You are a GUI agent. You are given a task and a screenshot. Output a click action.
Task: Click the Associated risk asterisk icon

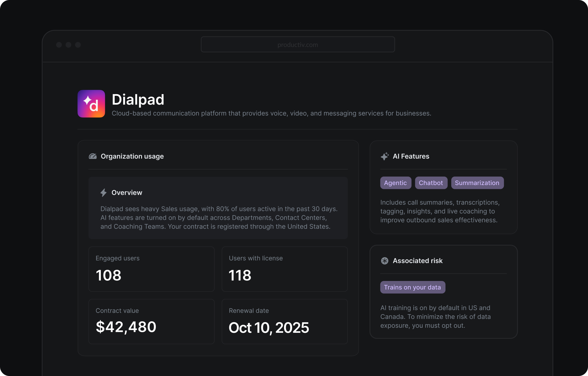pos(385,261)
